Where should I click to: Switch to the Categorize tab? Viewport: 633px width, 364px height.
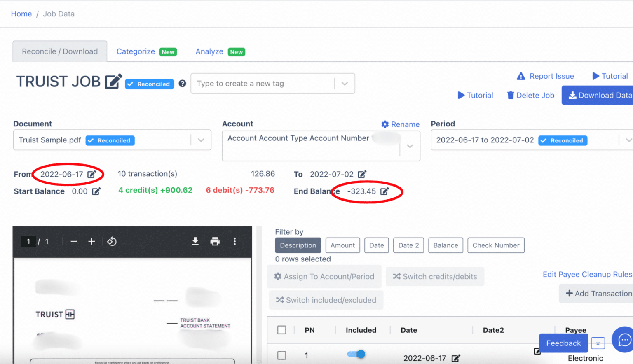point(136,51)
